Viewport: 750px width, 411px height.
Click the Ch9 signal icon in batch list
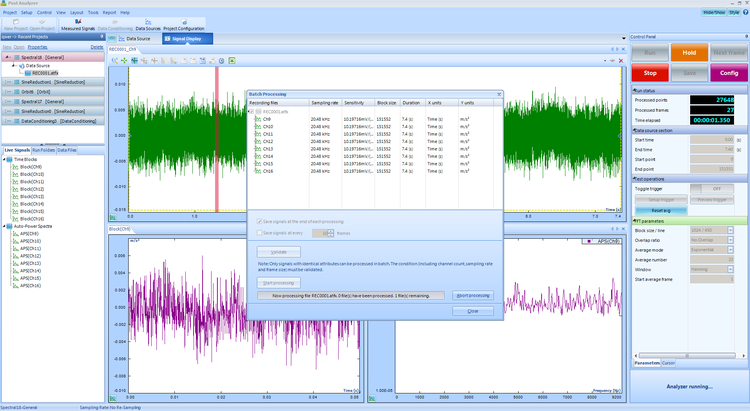[257, 119]
